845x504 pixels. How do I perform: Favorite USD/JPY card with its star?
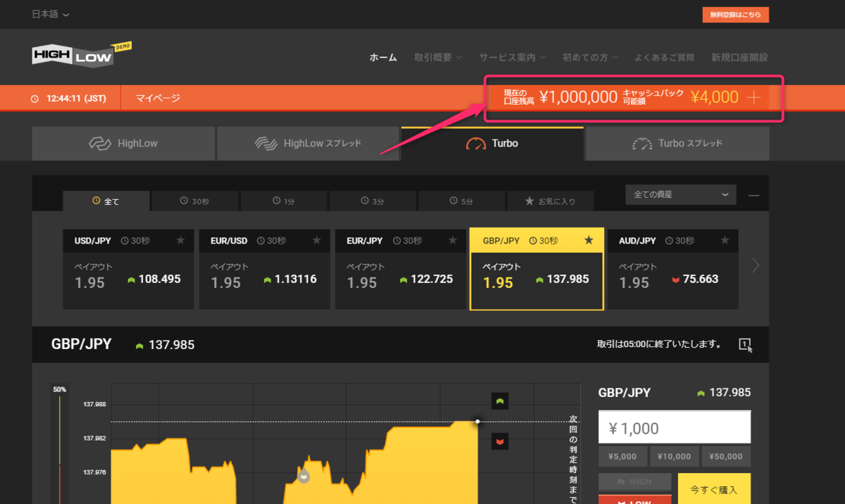[x=181, y=241]
